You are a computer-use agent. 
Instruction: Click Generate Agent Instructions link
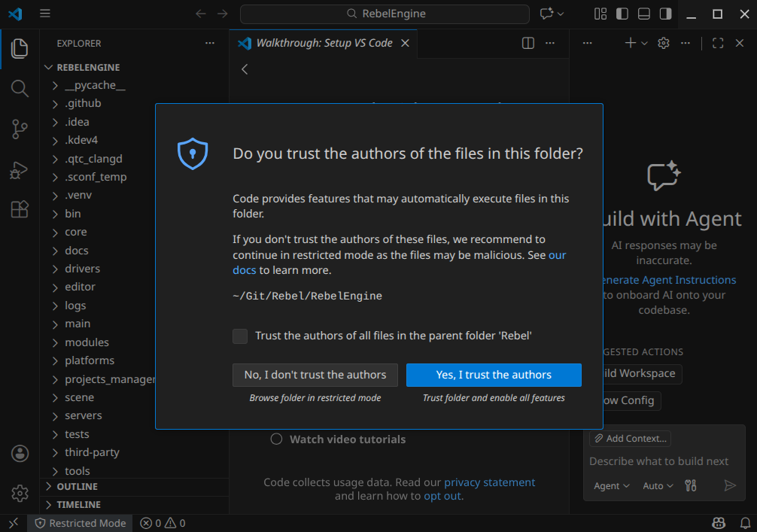[x=669, y=280]
